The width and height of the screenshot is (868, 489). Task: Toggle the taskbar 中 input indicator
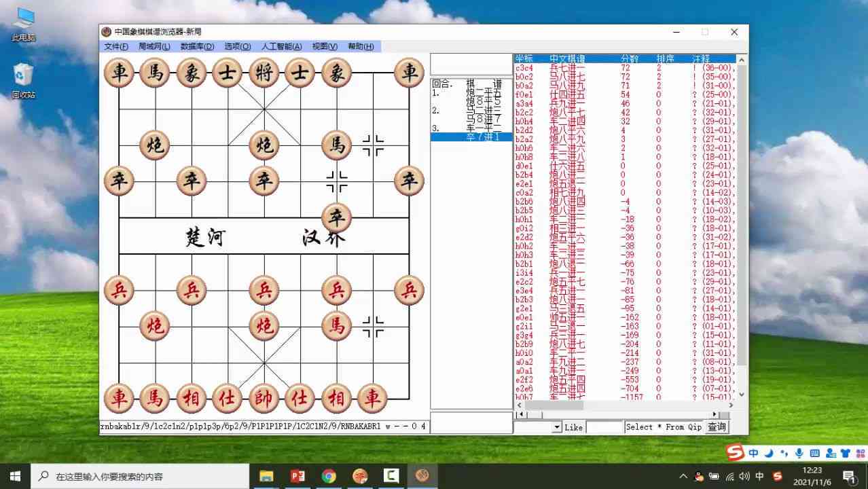tap(760, 476)
